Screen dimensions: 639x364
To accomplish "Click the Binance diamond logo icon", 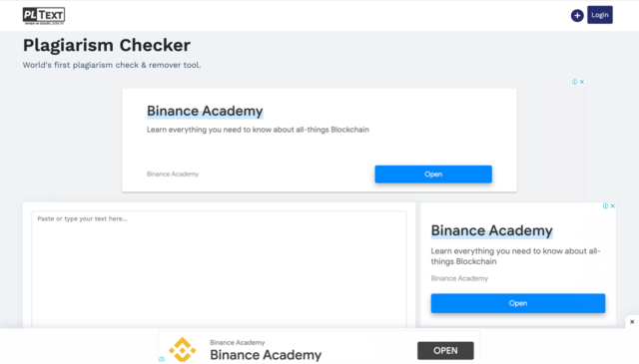I will tap(183, 349).
